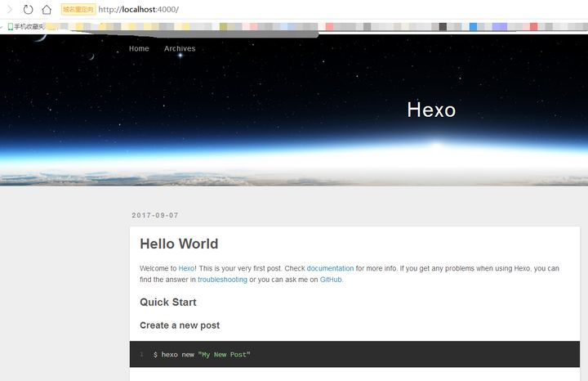588x381 pixels.
Task: Open the Hello World post title
Action: pos(179,244)
